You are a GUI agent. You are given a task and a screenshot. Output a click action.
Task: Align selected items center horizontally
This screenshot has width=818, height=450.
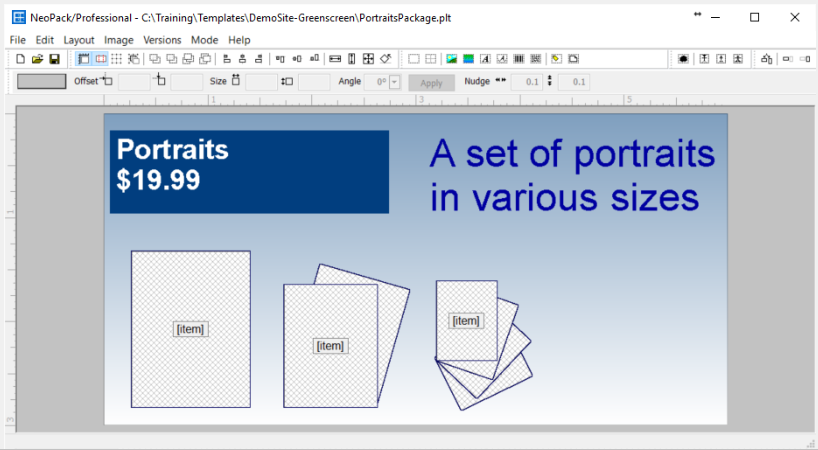coord(243,59)
